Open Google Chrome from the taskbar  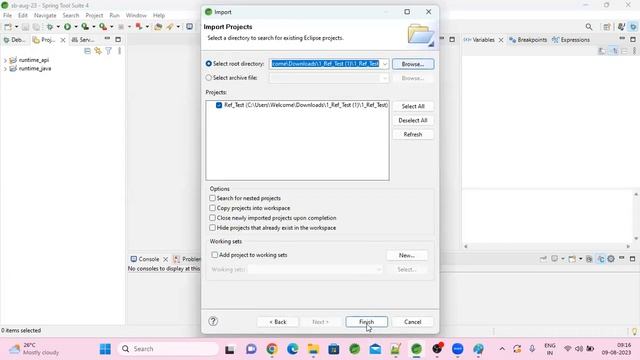[272, 349]
